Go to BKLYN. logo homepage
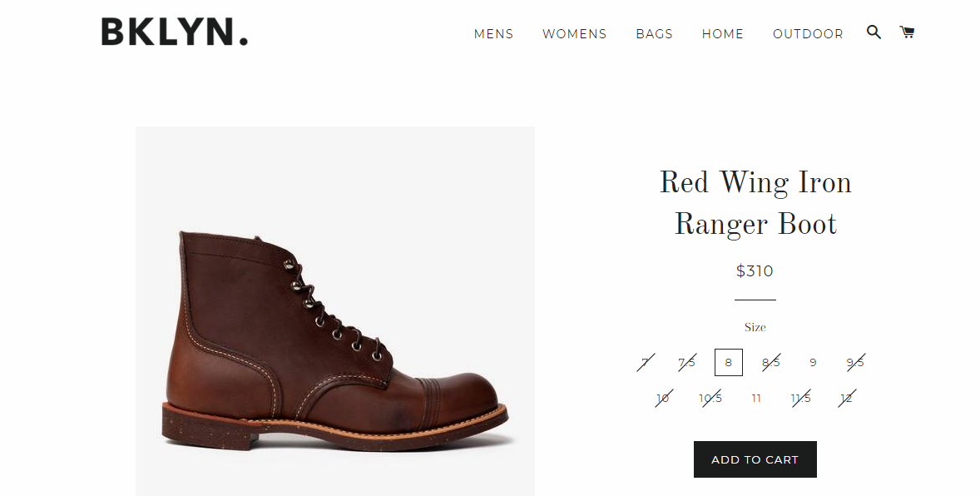Viewport: 980px width, 496px height. click(x=175, y=32)
